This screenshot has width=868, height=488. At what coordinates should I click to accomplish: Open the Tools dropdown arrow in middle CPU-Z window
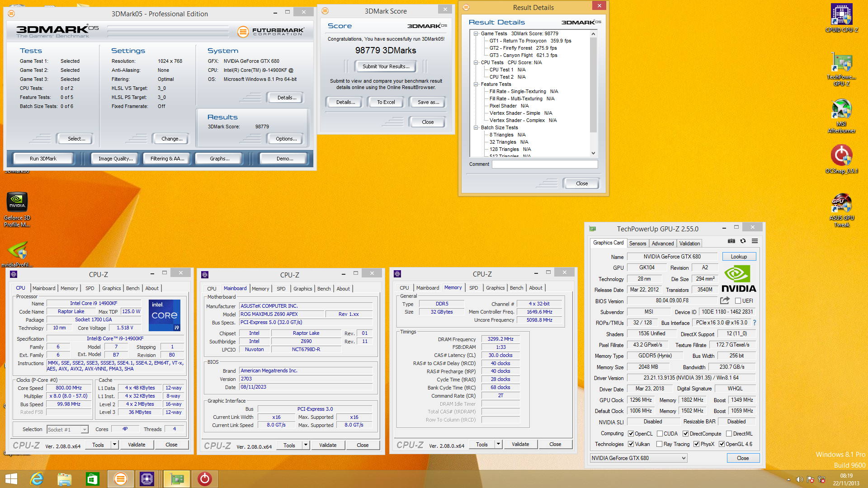point(306,445)
